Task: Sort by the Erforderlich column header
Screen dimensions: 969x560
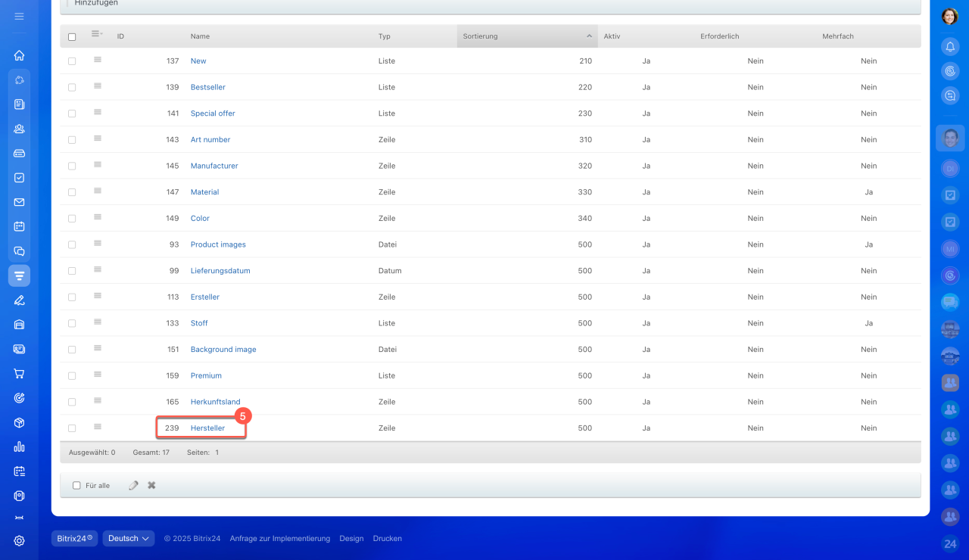Action: tap(720, 36)
